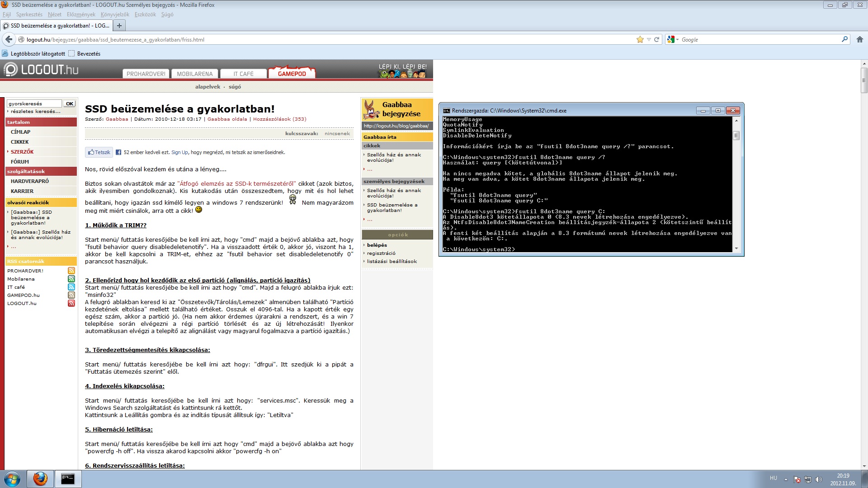
Task: Bookmark page with the star icon
Action: click(x=640, y=40)
